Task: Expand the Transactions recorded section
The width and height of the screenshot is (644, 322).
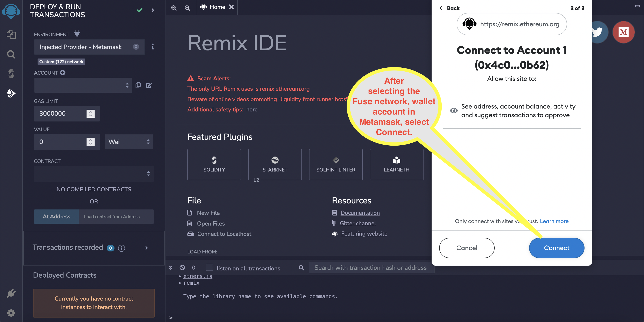Action: (146, 248)
